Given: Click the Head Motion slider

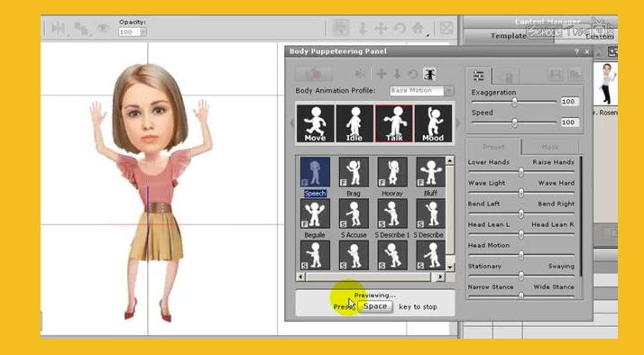Looking at the screenshot, I should (x=520, y=255).
